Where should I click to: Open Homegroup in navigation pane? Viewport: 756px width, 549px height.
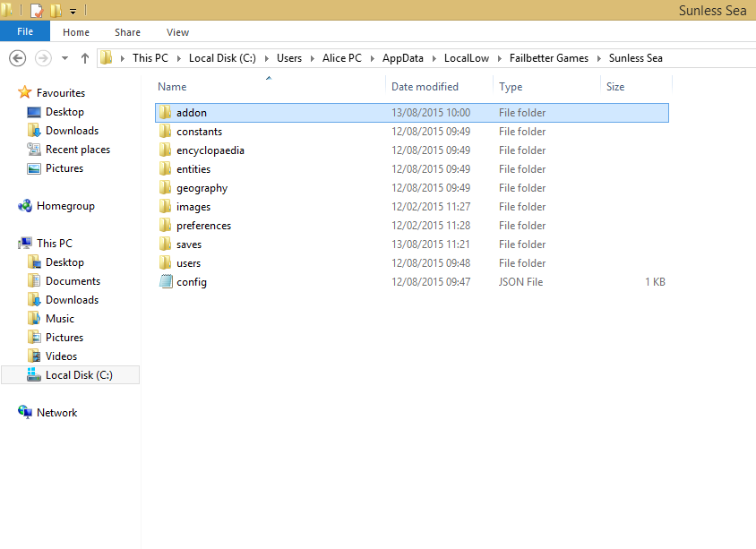(56, 206)
